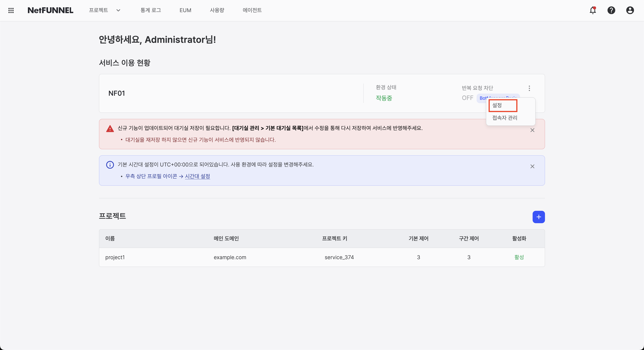
Task: Open the profile account icon
Action: [x=630, y=10]
